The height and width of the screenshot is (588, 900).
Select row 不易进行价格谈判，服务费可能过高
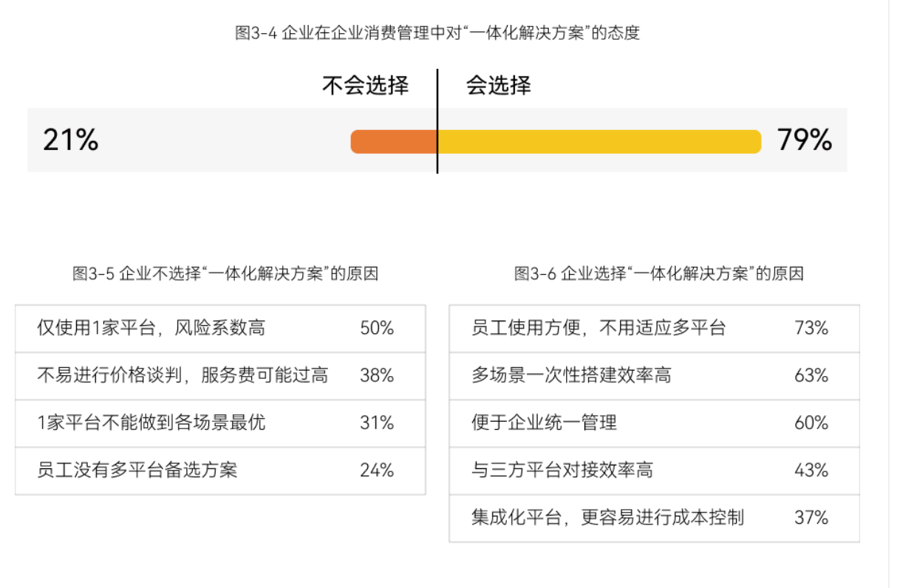point(220,376)
